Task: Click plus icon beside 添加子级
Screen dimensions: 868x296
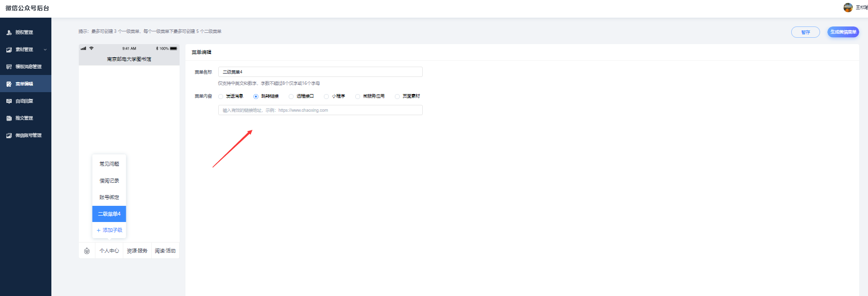Action: pos(98,230)
